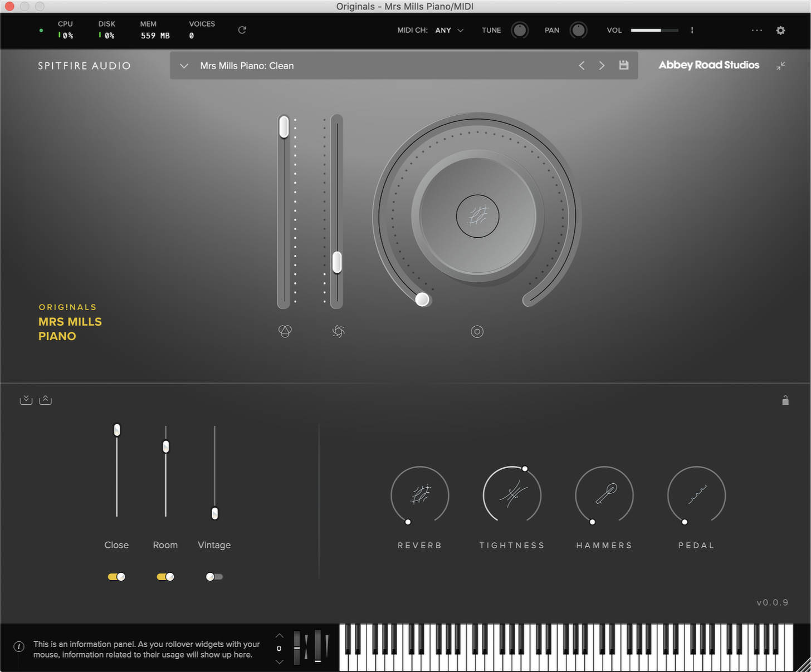The height and width of the screenshot is (672, 811).
Task: Click the VOICES count readout
Action: 192,36
